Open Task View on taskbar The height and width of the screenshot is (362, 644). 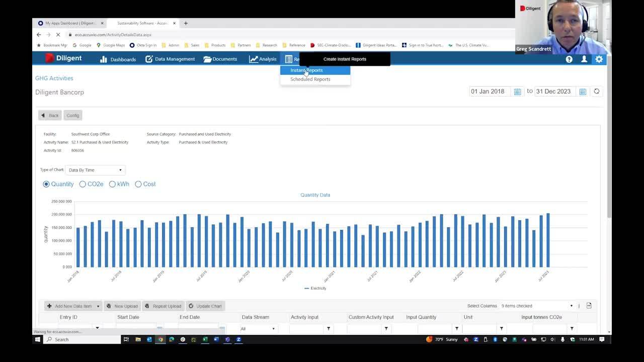point(126,339)
